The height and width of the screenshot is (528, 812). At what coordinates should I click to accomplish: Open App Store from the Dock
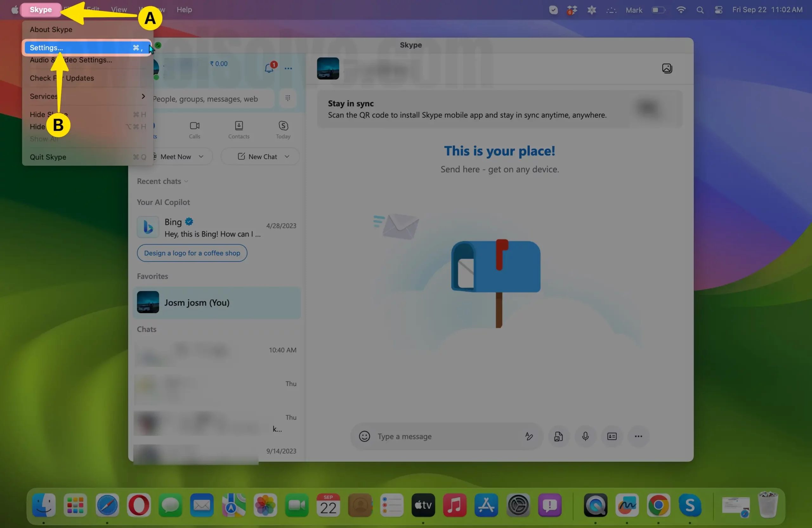(x=486, y=505)
